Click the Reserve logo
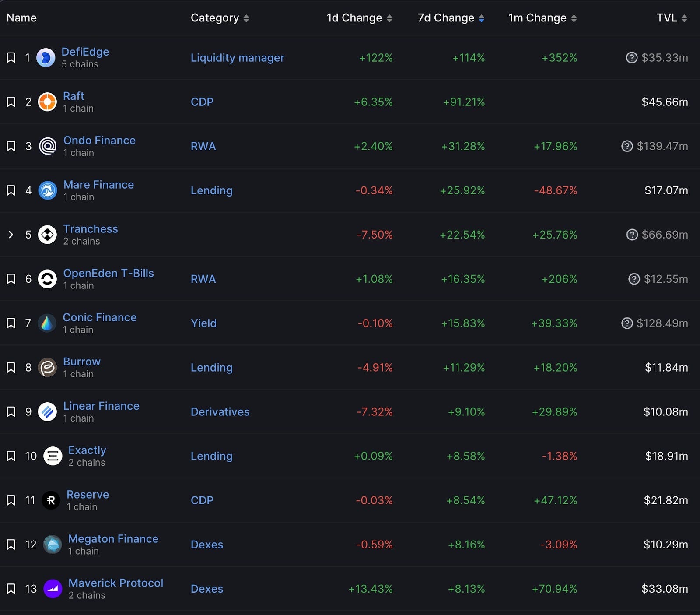The height and width of the screenshot is (615, 700). (x=51, y=500)
